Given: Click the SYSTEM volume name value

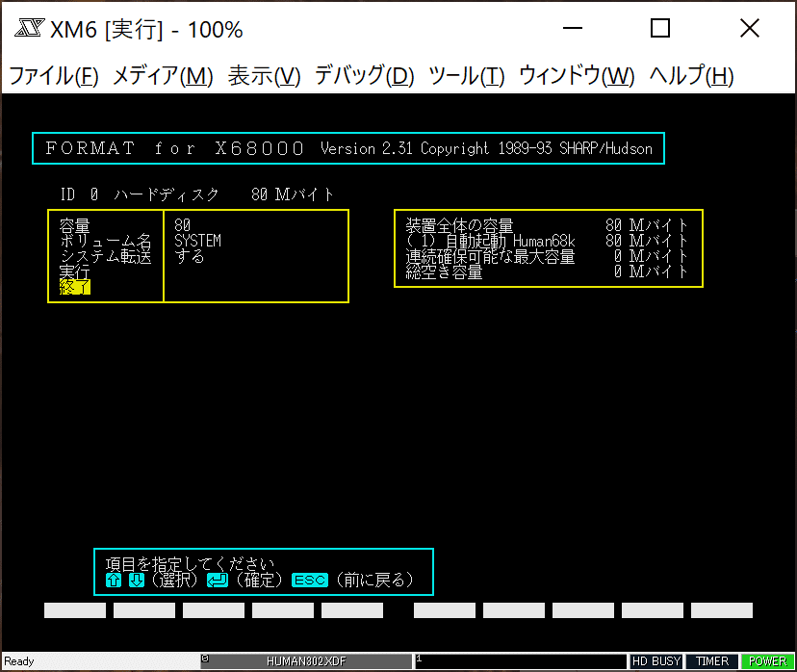Looking at the screenshot, I should pos(197,241).
